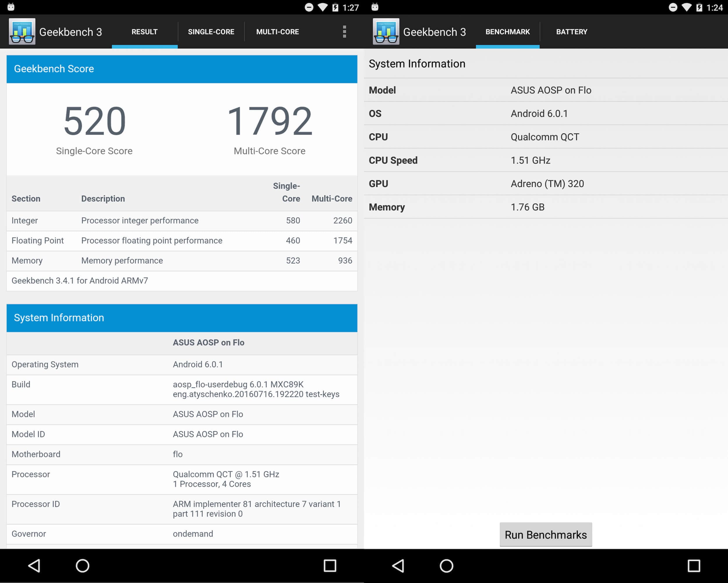The width and height of the screenshot is (728, 583).
Task: Switch to the SINGLE-CORE tab
Action: (211, 32)
